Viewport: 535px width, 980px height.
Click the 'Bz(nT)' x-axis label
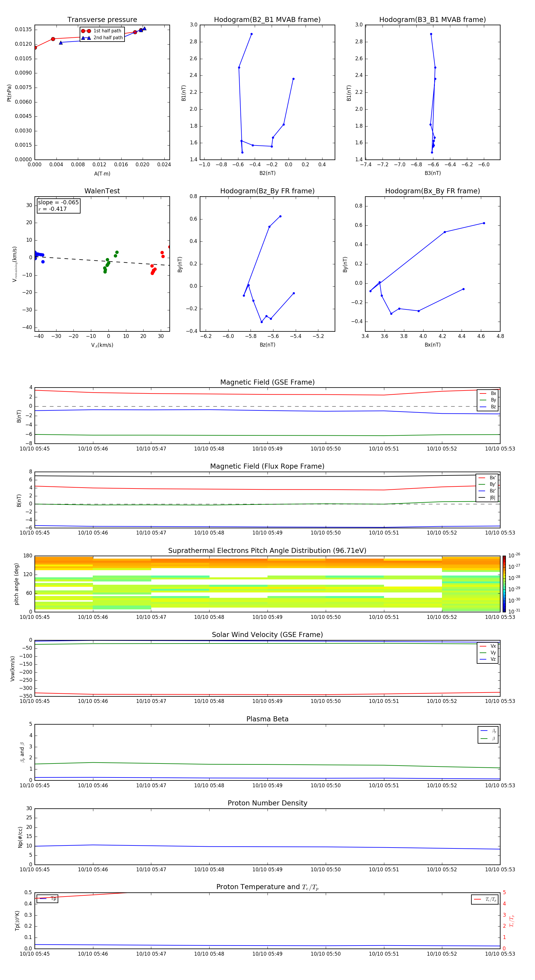(267, 345)
